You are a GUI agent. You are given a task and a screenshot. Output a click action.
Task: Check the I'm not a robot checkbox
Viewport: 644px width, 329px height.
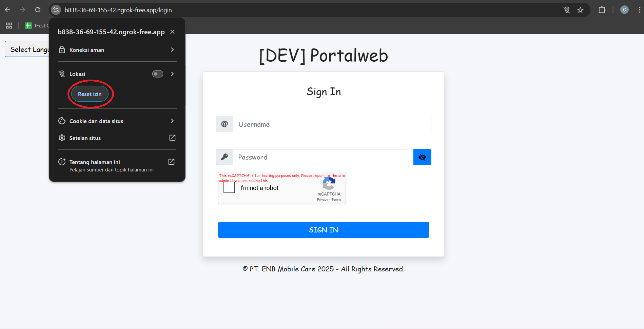point(229,188)
